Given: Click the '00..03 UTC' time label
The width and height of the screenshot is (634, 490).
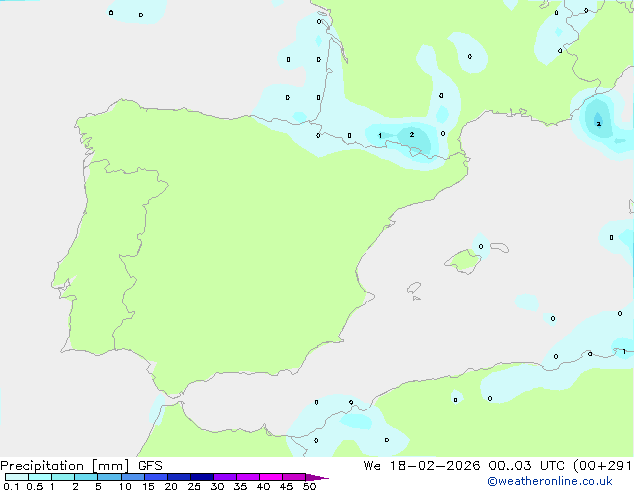Looking at the screenshot, I should click(526, 466).
